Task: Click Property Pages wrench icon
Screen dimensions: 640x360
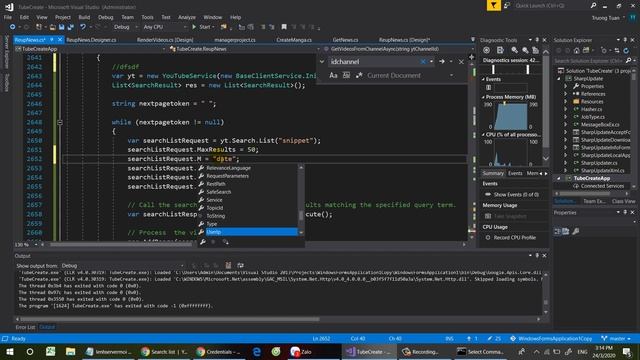Action: pos(576,231)
